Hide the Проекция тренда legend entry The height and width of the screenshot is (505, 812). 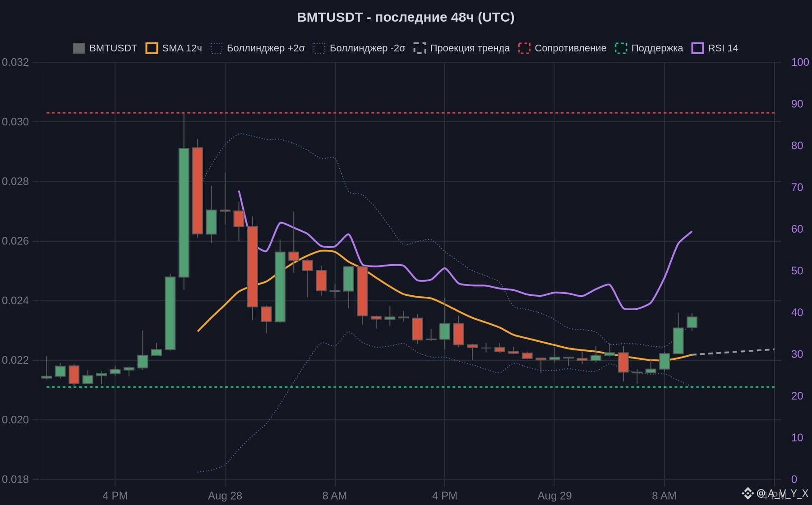click(x=461, y=48)
